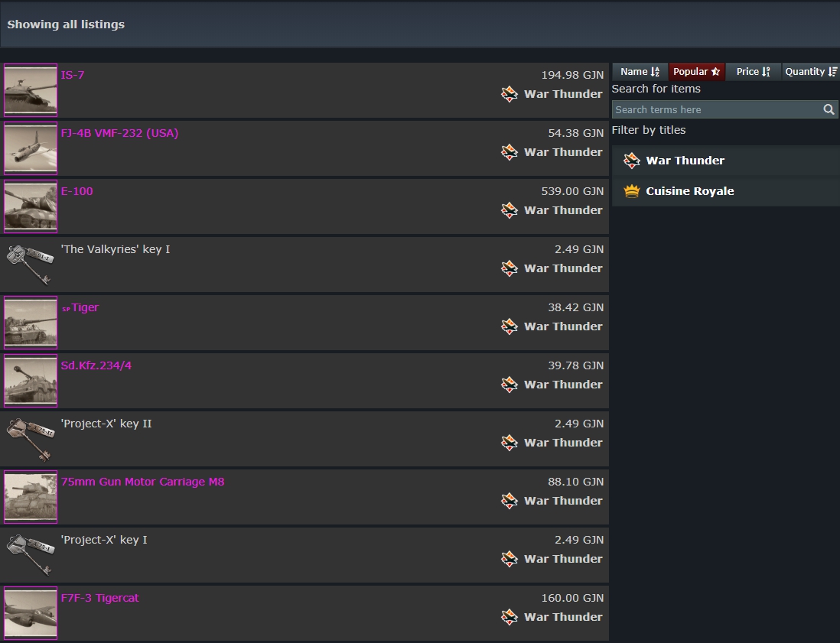Image resolution: width=840 pixels, height=643 pixels.
Task: Open the FJ-4B VMF-232 aircraft thumbnail
Action: [x=31, y=148]
